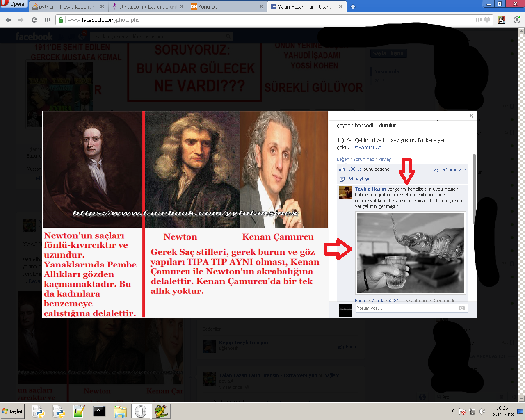Switch to the Konu Dışı tab
525x420 pixels.
click(224, 7)
